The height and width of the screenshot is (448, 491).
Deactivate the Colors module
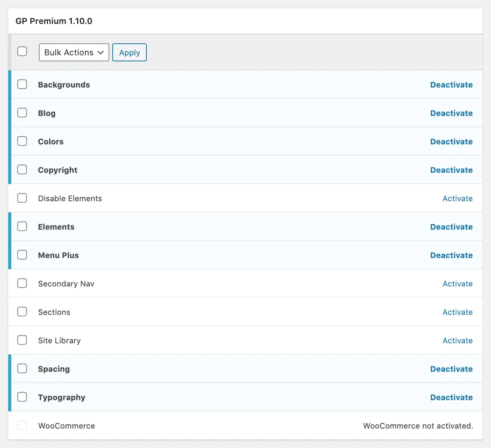click(451, 141)
